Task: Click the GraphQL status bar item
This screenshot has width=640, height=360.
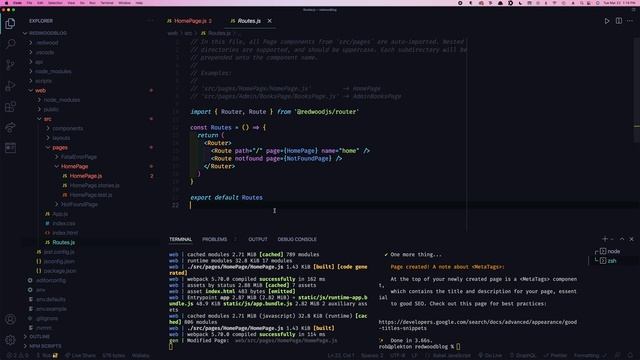Action: (x=523, y=356)
